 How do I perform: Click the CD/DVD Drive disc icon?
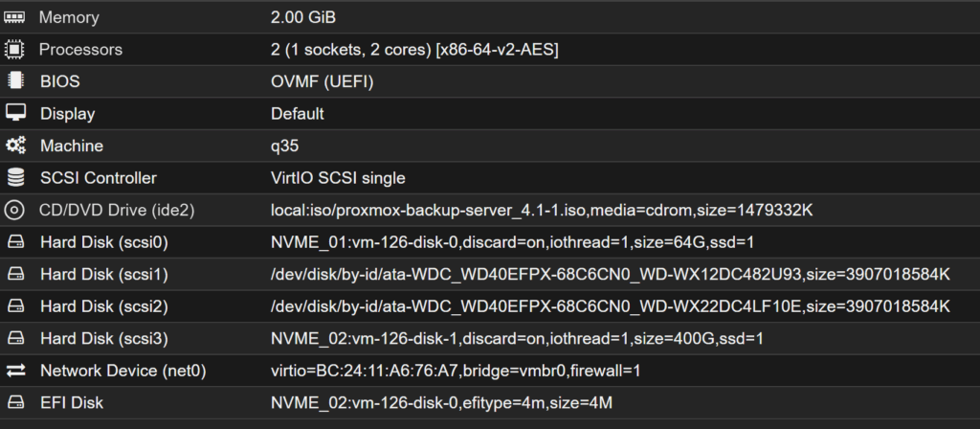(14, 210)
